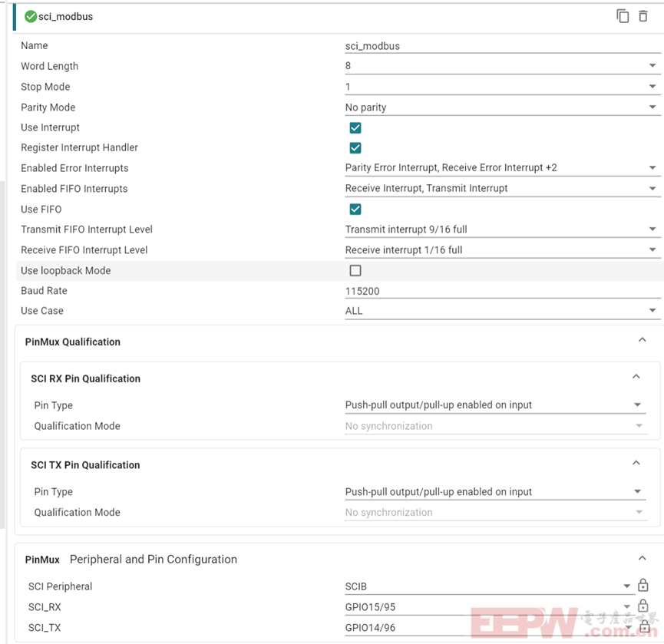Toggle the lock icon beside SCI_RX pin
Viewport: 664px width, 644px height.
[643, 606]
